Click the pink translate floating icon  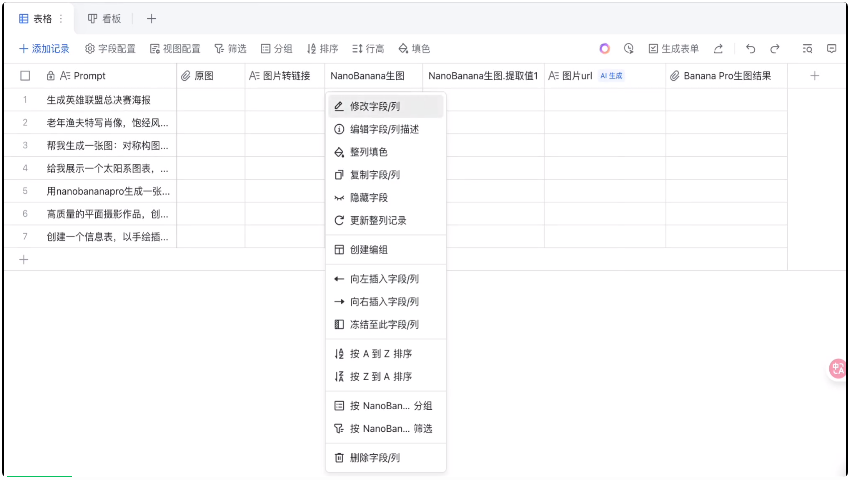click(838, 369)
